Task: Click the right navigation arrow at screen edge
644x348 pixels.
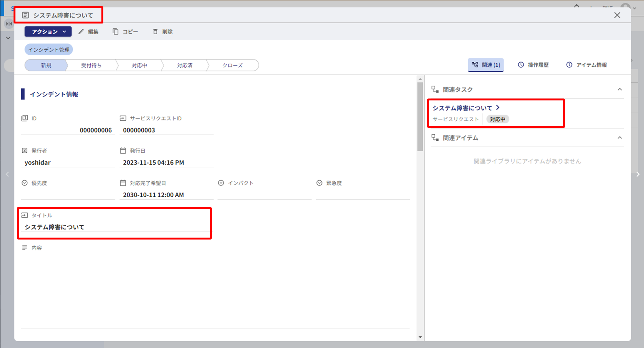Action: pos(638,174)
